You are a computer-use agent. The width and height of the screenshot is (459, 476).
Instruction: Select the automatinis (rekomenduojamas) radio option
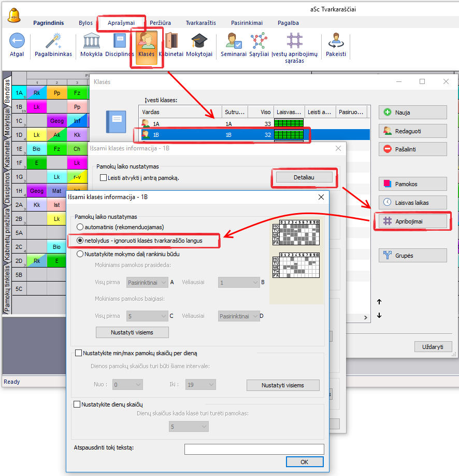point(80,227)
